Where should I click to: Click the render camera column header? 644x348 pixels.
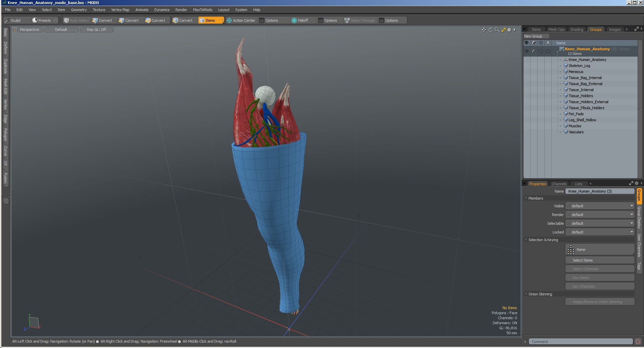click(534, 43)
